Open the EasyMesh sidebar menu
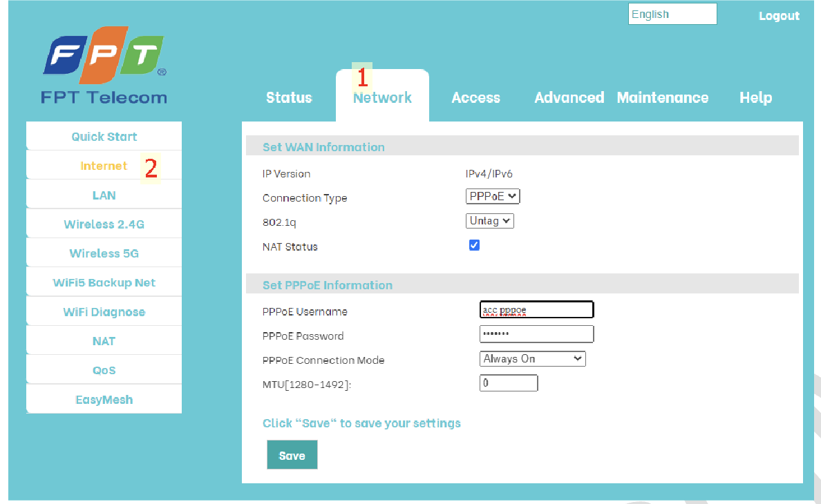821x504 pixels. [104, 400]
